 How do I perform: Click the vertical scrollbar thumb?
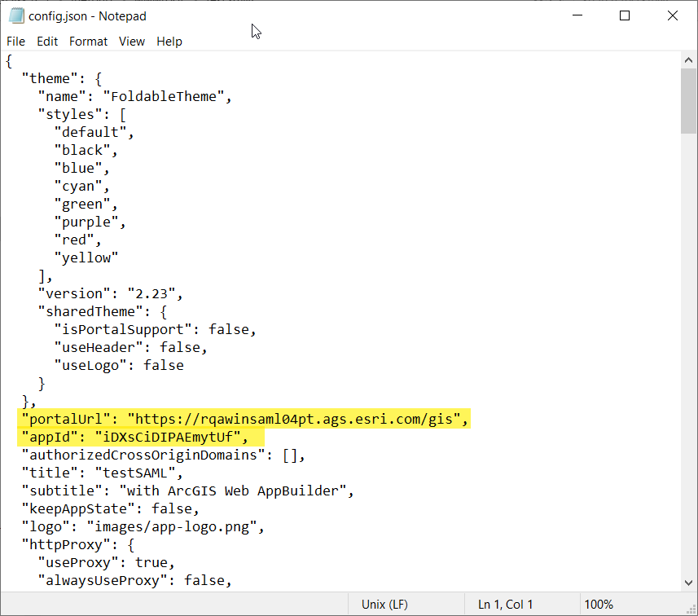pos(688,101)
